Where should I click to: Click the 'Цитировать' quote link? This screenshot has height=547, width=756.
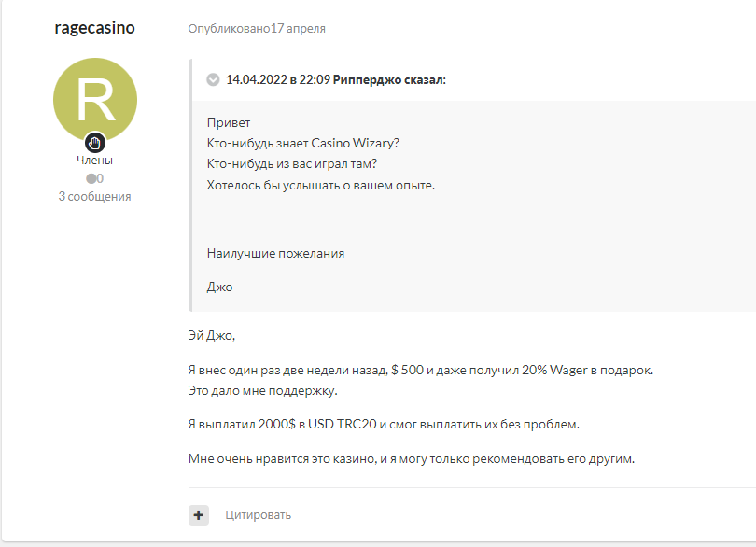[258, 515]
